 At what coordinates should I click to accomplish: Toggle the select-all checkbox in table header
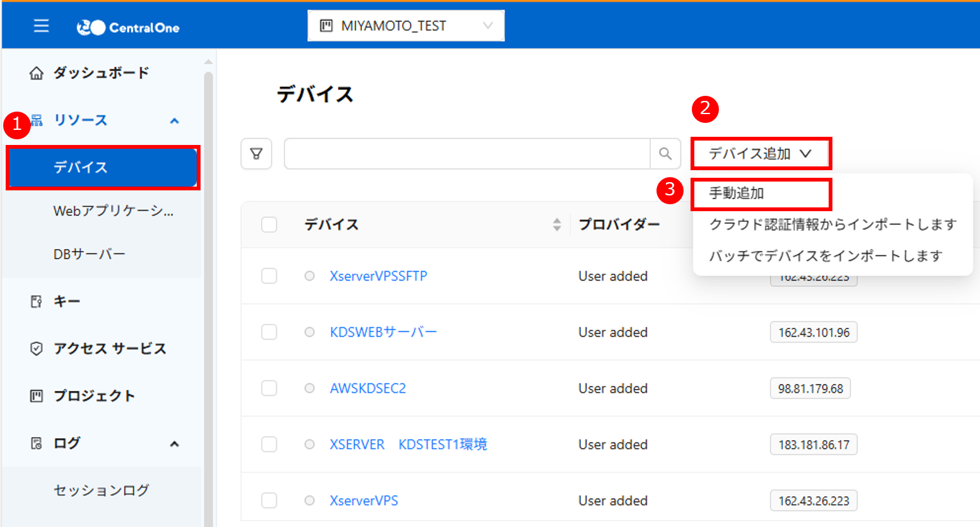point(269,224)
